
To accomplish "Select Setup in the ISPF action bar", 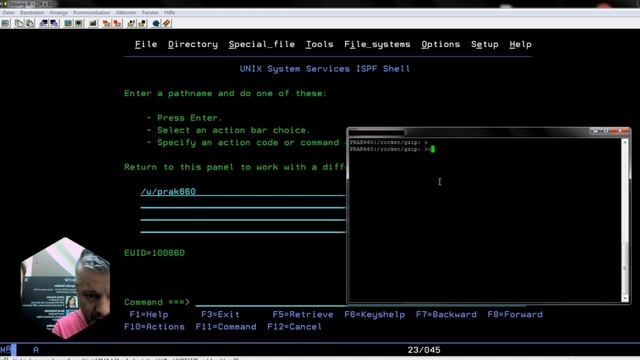I will (484, 44).
